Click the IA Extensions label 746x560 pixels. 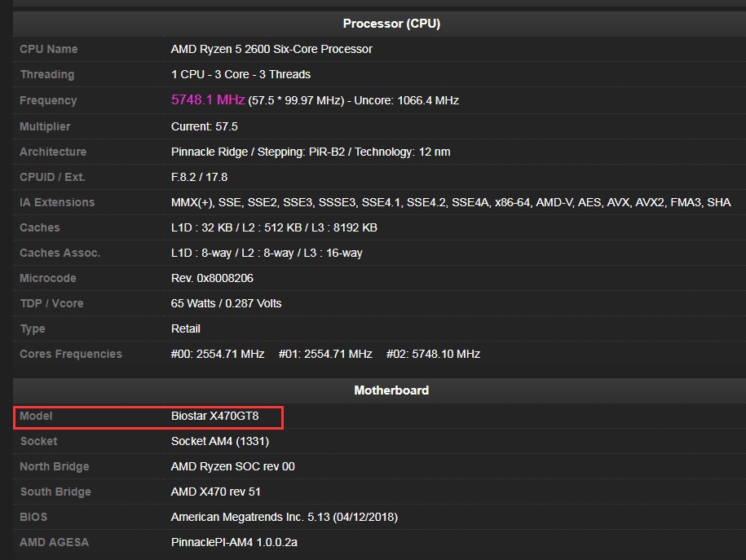(x=57, y=202)
